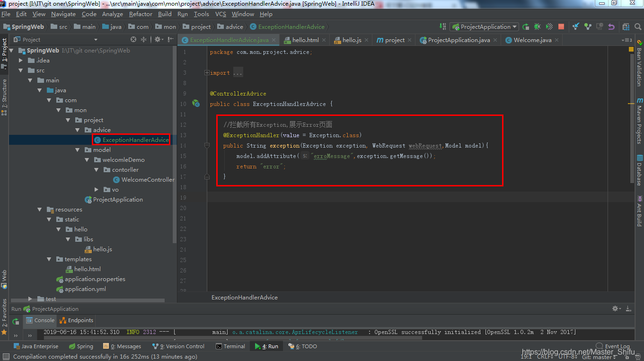
Task: Toggle tool window buttons in bottom-left corner
Action: click(x=6, y=357)
